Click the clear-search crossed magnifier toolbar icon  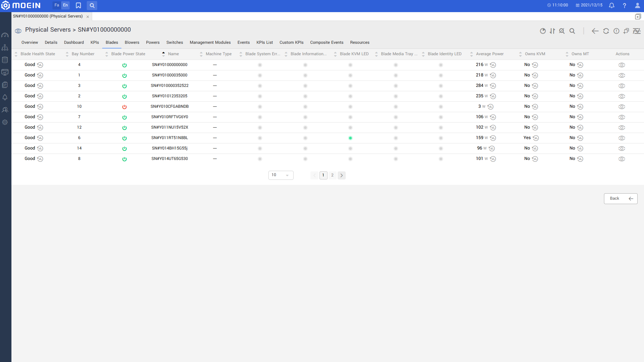(x=562, y=31)
